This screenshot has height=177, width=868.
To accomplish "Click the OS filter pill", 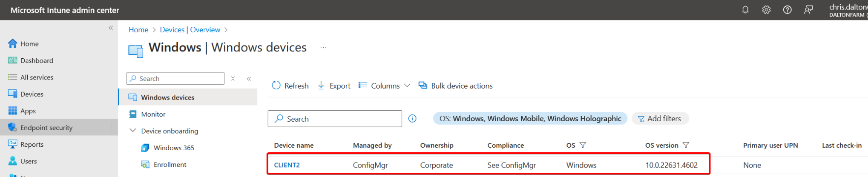I will pos(530,119).
